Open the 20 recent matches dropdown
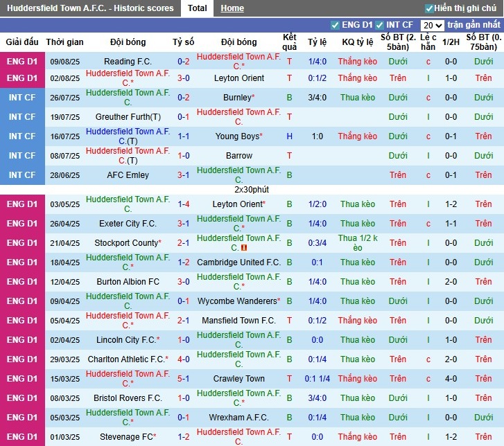The height and width of the screenshot is (446, 504). (432, 25)
